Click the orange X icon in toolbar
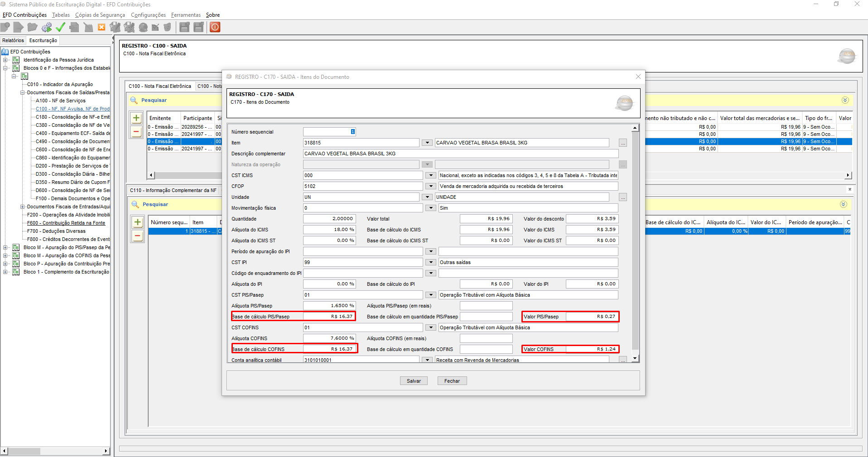 [101, 28]
